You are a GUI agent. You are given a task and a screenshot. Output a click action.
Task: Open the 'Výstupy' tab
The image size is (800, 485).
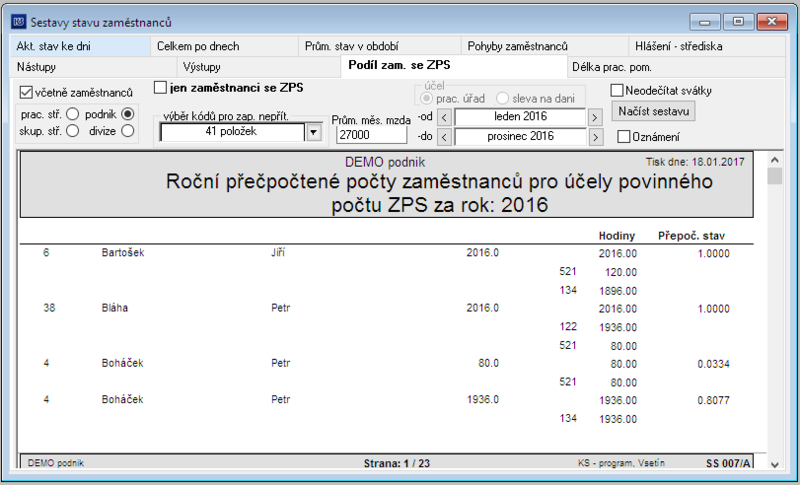259,67
